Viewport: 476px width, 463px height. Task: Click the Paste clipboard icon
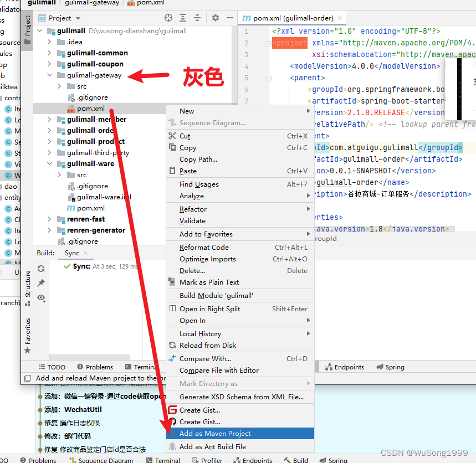pyautogui.click(x=172, y=171)
